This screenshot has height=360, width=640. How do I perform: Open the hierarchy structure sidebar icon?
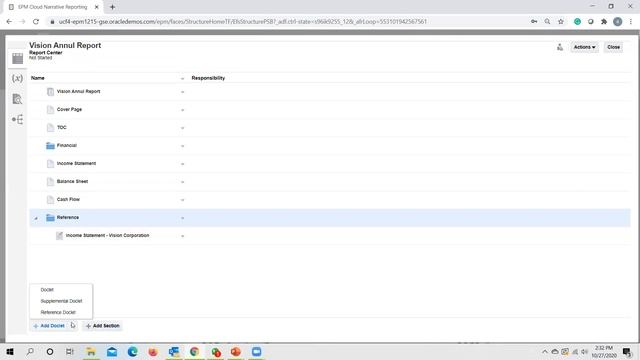click(x=18, y=119)
